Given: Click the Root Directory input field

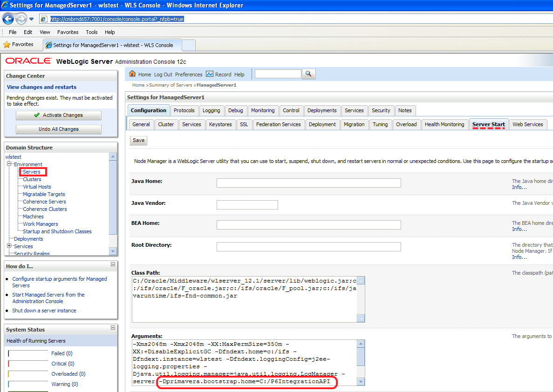Looking at the screenshot, I should coord(308,247).
